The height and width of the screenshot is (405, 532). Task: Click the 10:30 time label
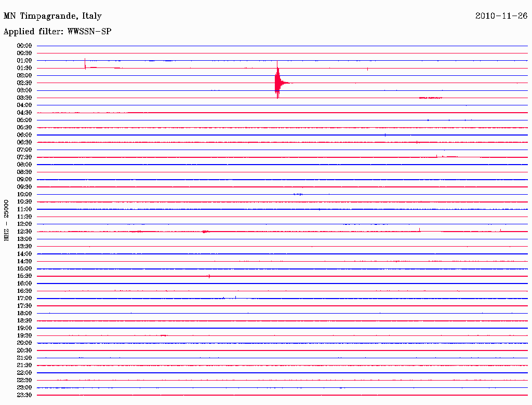pos(24,202)
